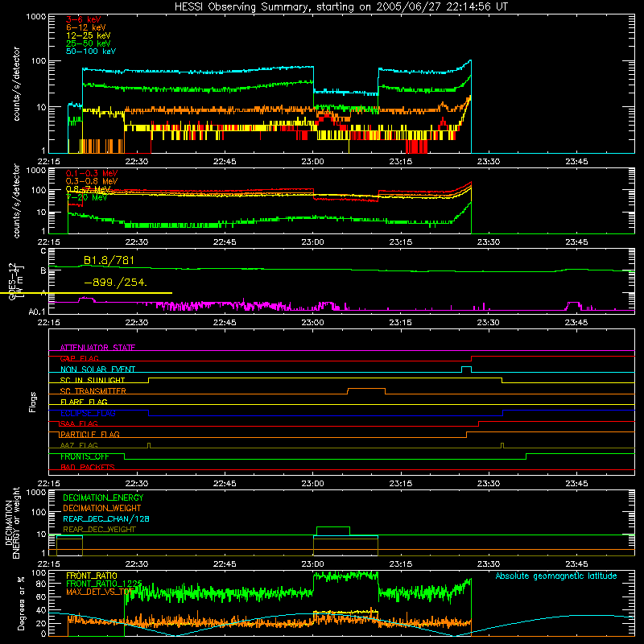
Task: Click the NON_SOLAR_EVENT flag label
Action: coord(97,369)
